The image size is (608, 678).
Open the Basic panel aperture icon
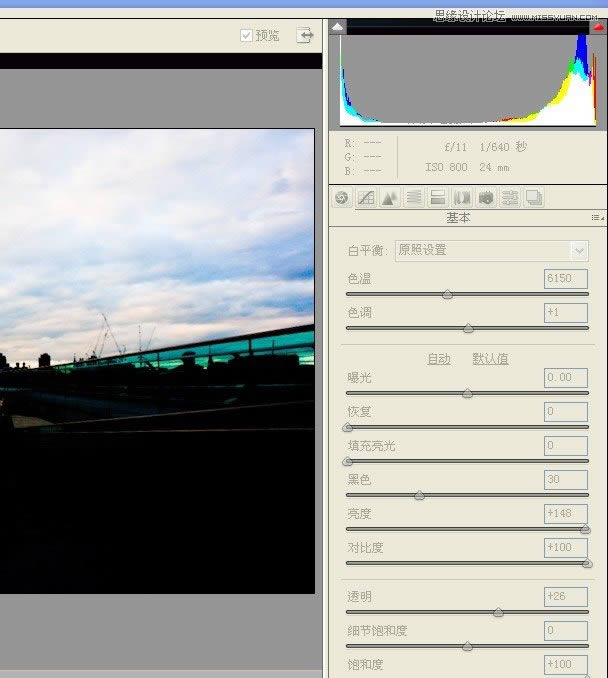(x=342, y=198)
